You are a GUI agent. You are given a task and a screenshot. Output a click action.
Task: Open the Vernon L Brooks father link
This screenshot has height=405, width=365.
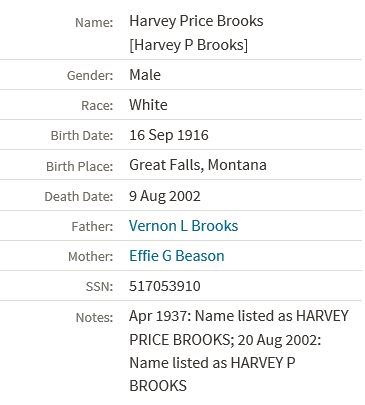pyautogui.click(x=183, y=226)
